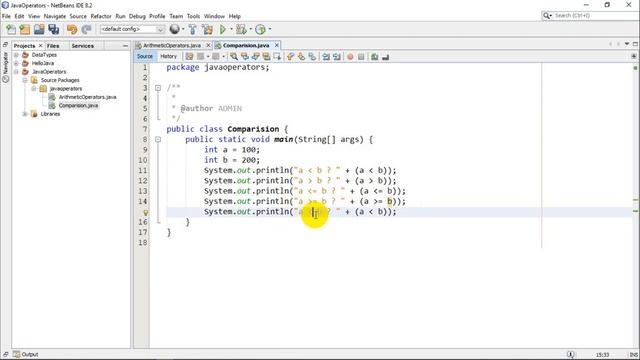Open the dropdown arrow beside Debug Project
Image resolution: width=640 pixels, height=360 pixels.
coord(250,29)
